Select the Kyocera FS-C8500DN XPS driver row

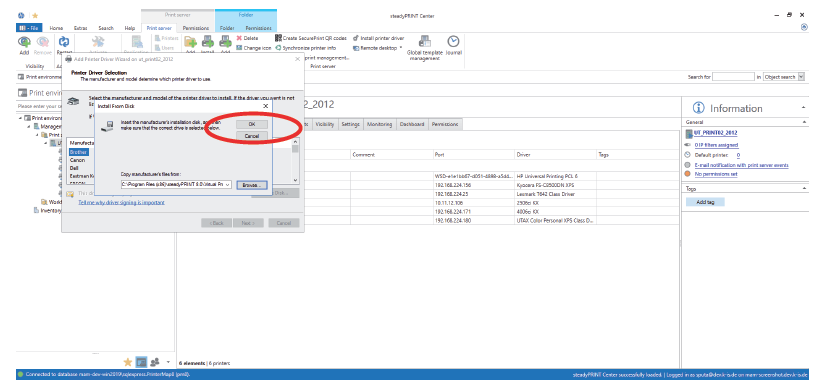[429, 185]
